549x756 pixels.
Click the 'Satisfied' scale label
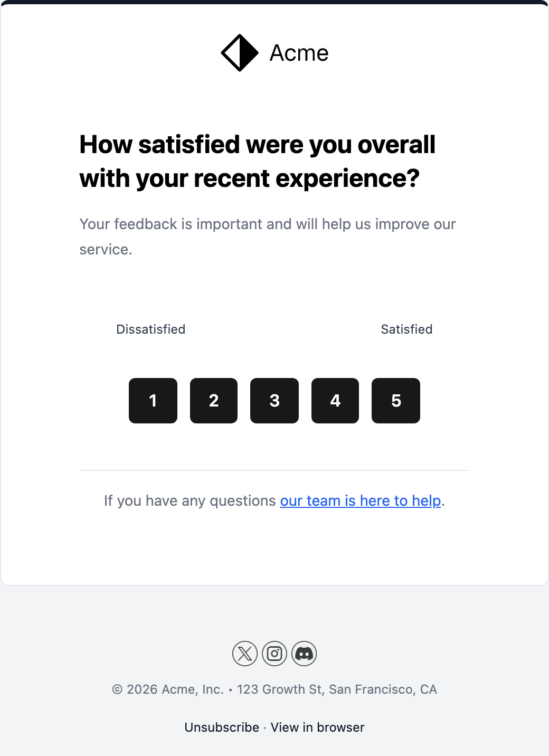tap(406, 329)
